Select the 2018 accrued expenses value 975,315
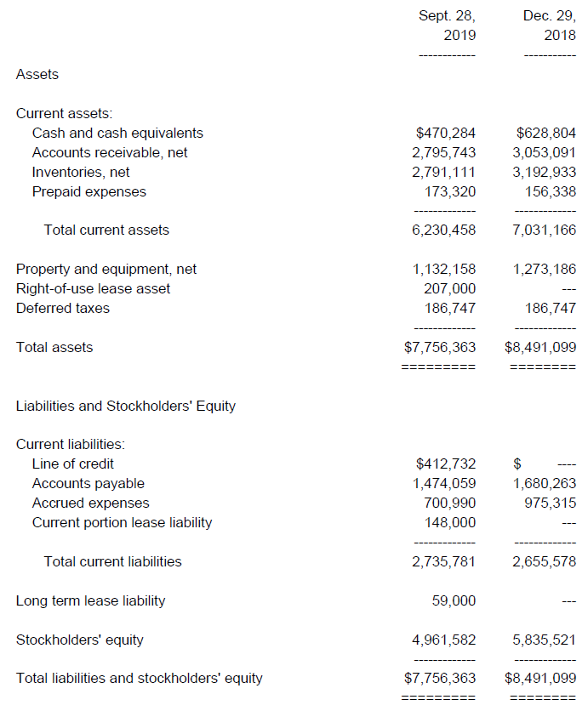 coord(550,503)
